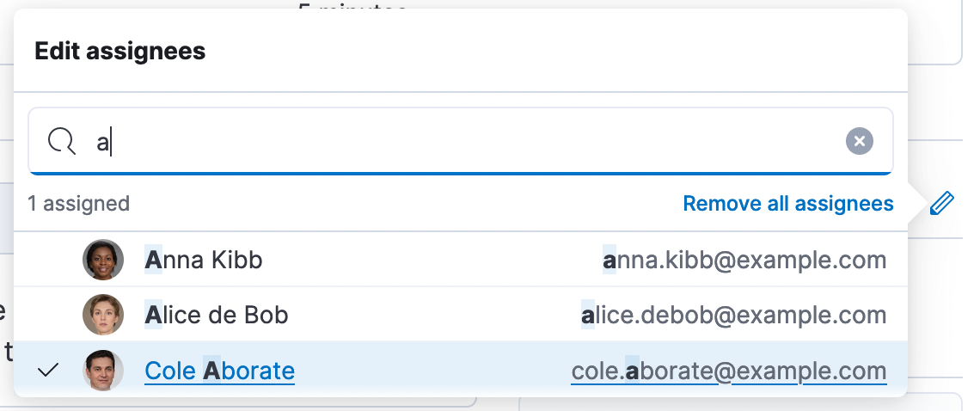
Task: Select Anna Kibb's avatar picture
Action: pos(103,260)
